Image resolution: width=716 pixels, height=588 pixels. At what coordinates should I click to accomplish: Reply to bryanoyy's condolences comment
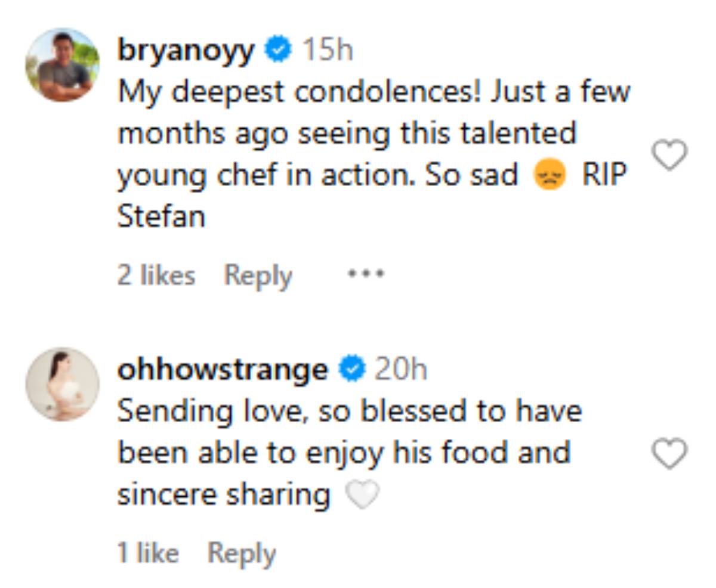258,276
